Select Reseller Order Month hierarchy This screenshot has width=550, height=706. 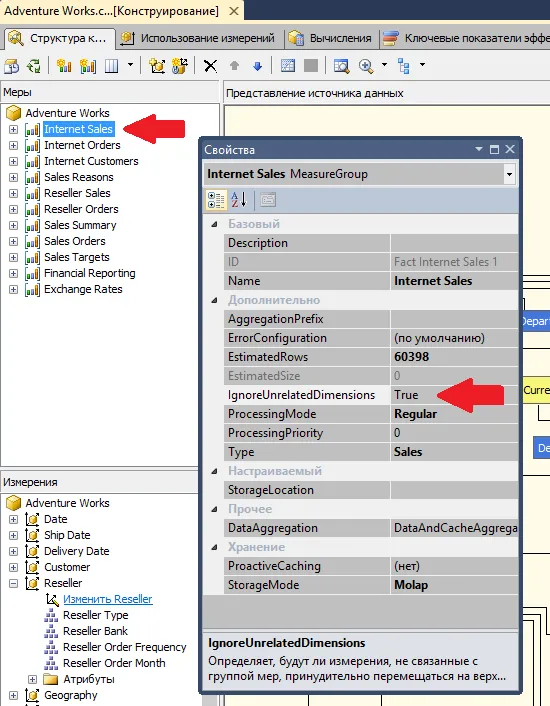point(114,663)
